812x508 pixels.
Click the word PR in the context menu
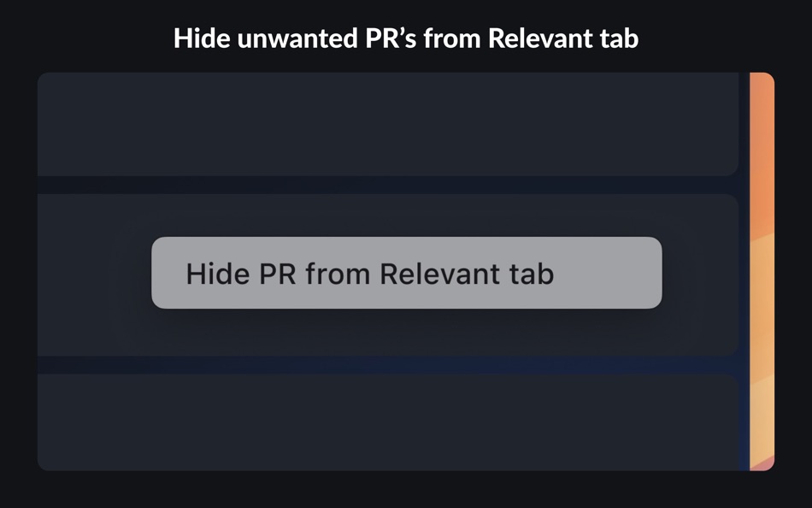click(278, 273)
